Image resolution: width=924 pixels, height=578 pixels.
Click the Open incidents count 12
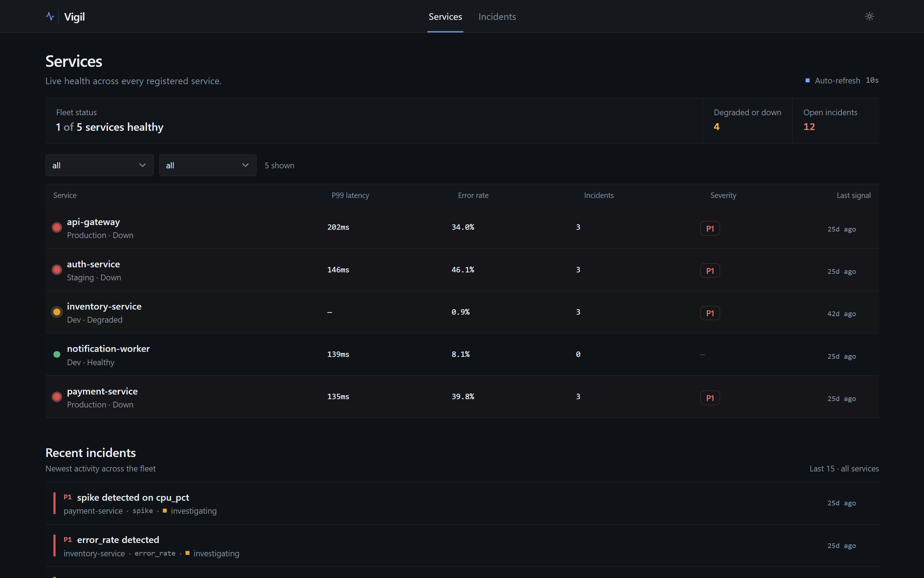click(x=809, y=126)
